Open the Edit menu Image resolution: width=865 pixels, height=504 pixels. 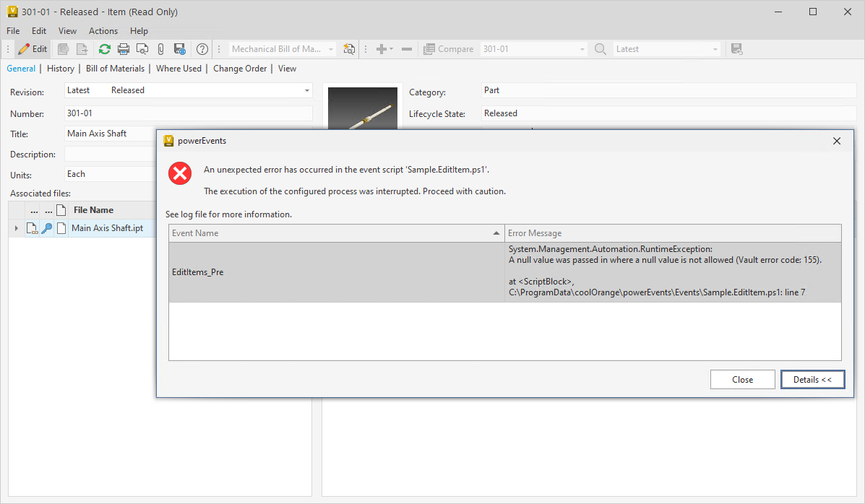(38, 31)
